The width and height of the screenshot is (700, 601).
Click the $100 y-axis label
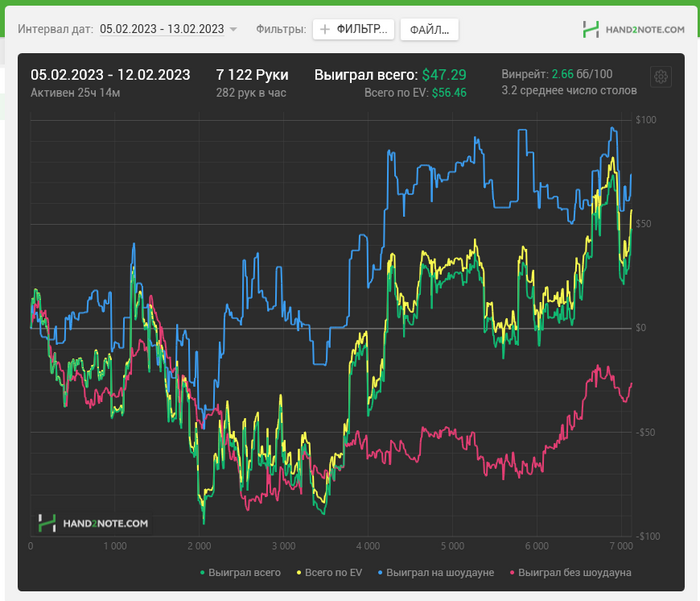[646, 120]
